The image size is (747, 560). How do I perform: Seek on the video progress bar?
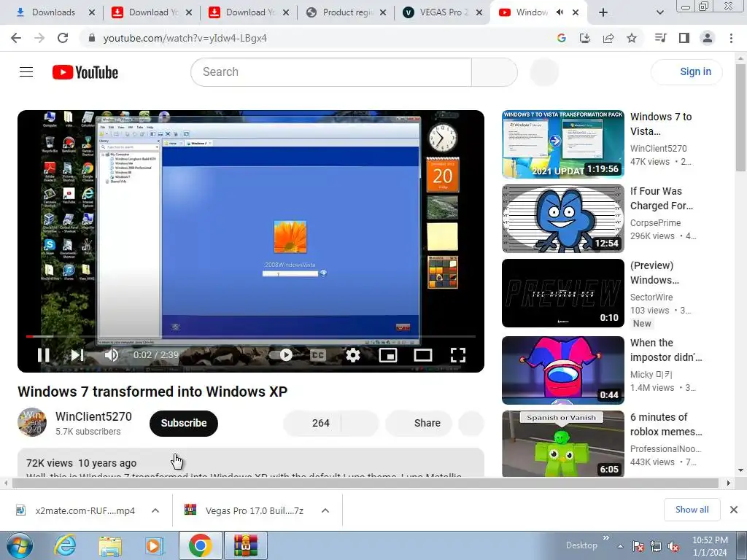[251, 336]
